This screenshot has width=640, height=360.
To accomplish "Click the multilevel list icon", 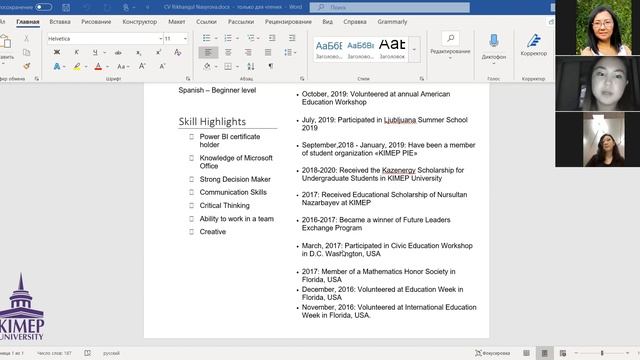I will coord(251,38).
